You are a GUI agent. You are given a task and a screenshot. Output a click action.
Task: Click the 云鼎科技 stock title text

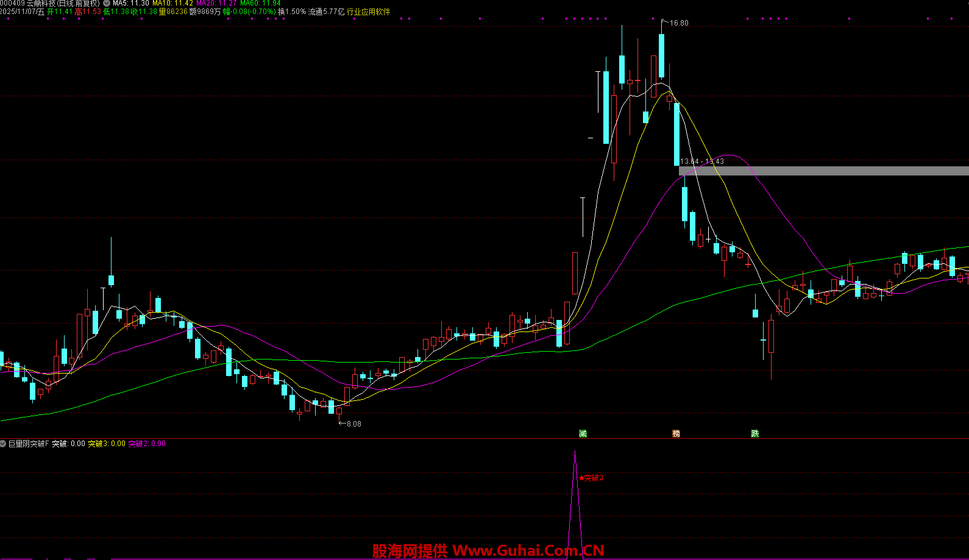(x=41, y=4)
